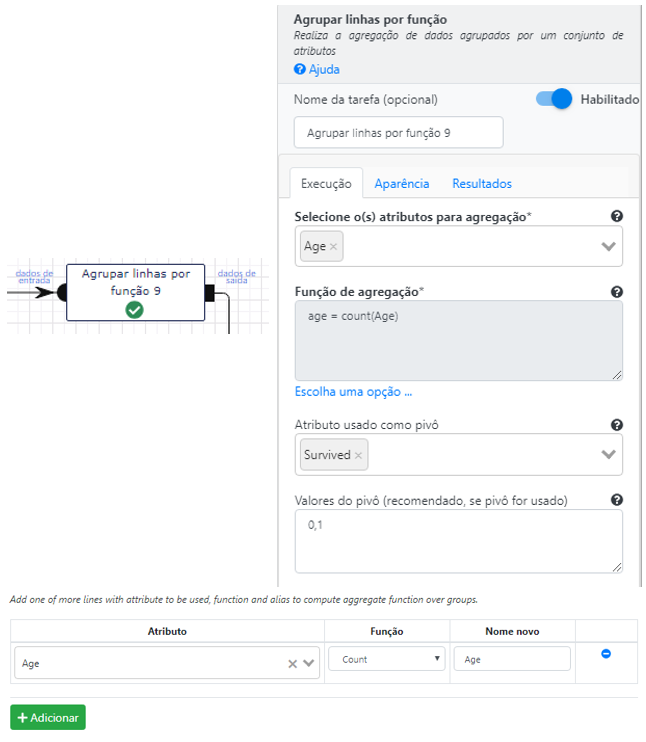Image resolution: width=646 pixels, height=742 pixels.
Task: Remove the Age tag from aggregation attributes
Action: pyautogui.click(x=333, y=247)
